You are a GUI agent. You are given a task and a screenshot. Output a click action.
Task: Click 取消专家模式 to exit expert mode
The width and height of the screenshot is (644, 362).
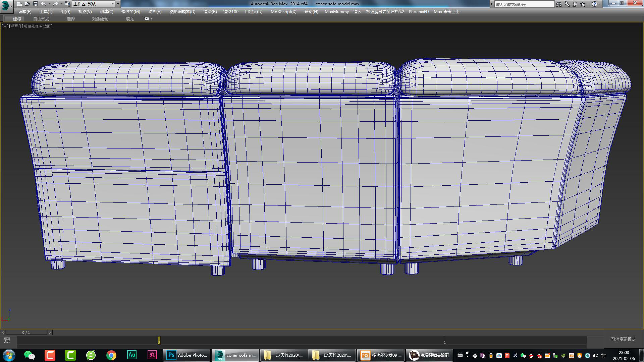pos(623,339)
